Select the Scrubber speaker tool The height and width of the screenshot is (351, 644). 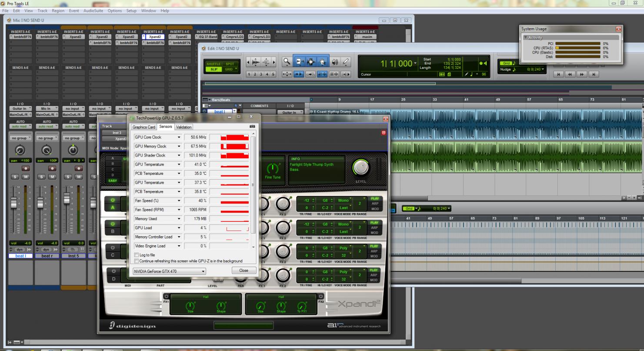coord(335,62)
